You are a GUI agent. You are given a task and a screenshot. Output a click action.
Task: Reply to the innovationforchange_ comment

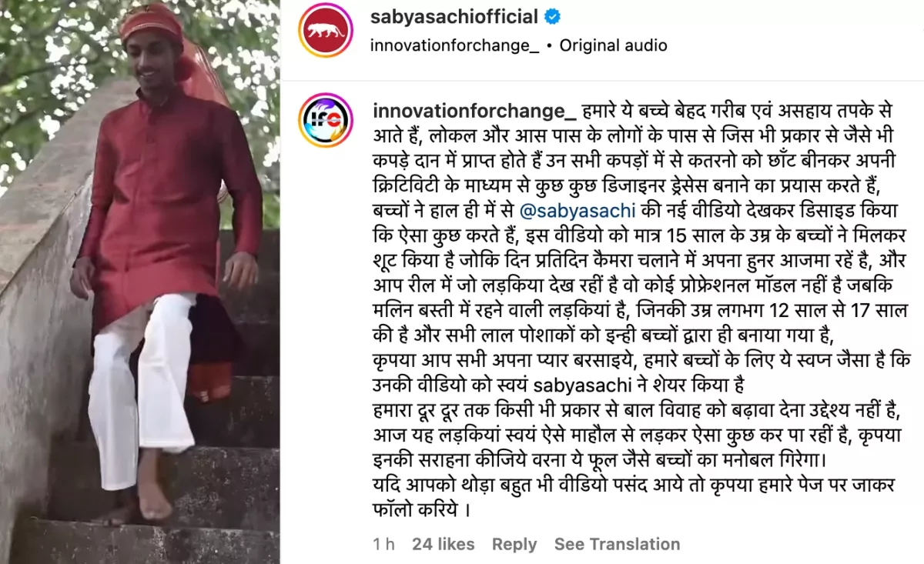click(514, 544)
